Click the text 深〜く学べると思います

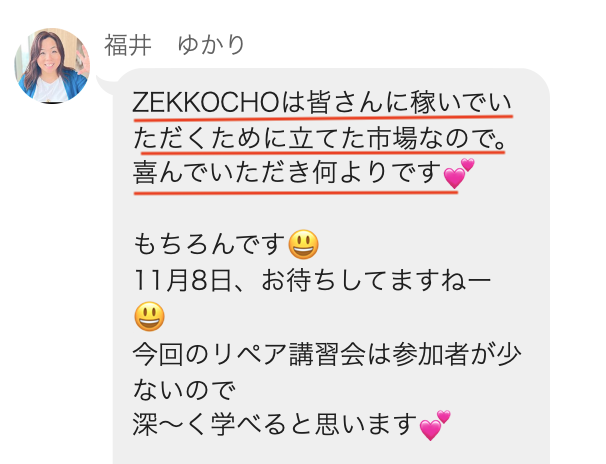pos(275,424)
